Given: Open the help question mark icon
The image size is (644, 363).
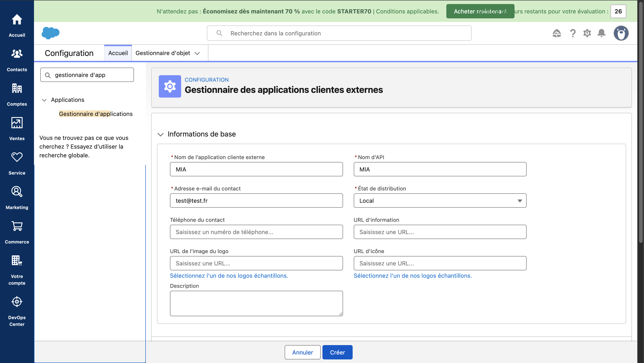Looking at the screenshot, I should 572,33.
